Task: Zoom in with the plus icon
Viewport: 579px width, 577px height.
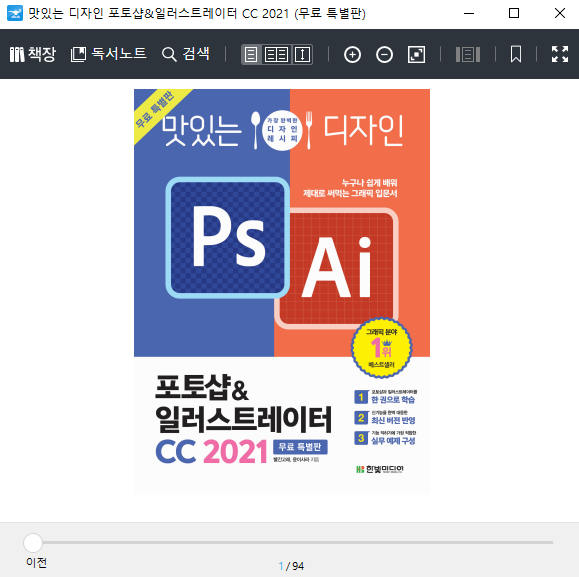Action: [x=352, y=55]
